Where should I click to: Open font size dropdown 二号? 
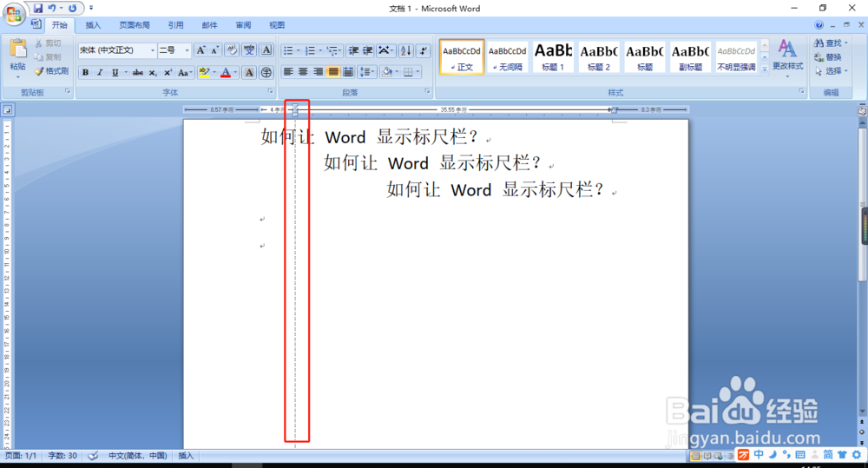tap(187, 50)
